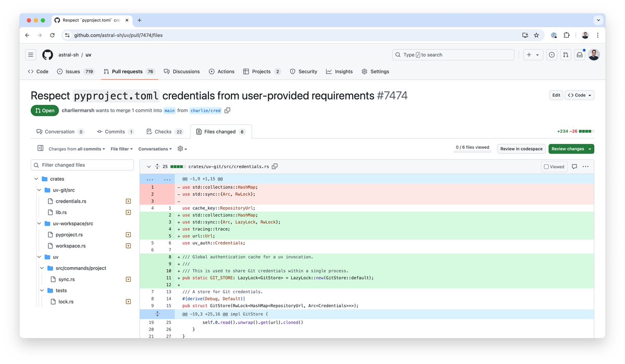Select lib.rs in the file tree
The height and width of the screenshot is (364, 625).
[x=61, y=212]
